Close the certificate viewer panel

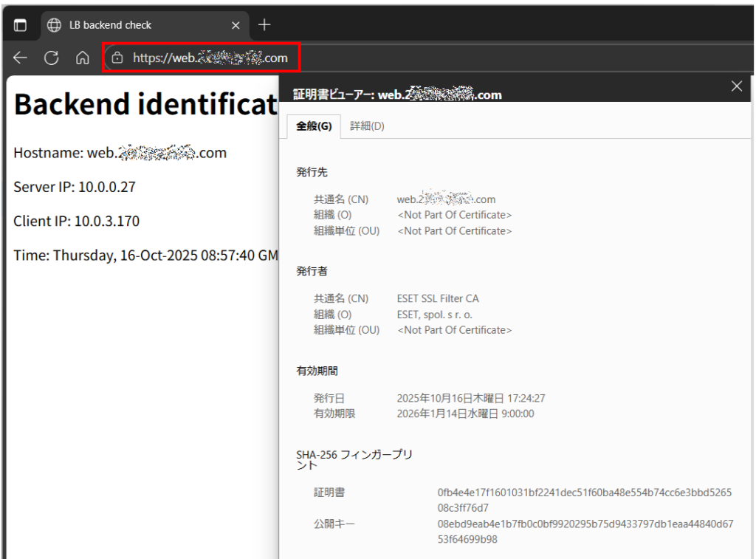(x=736, y=86)
